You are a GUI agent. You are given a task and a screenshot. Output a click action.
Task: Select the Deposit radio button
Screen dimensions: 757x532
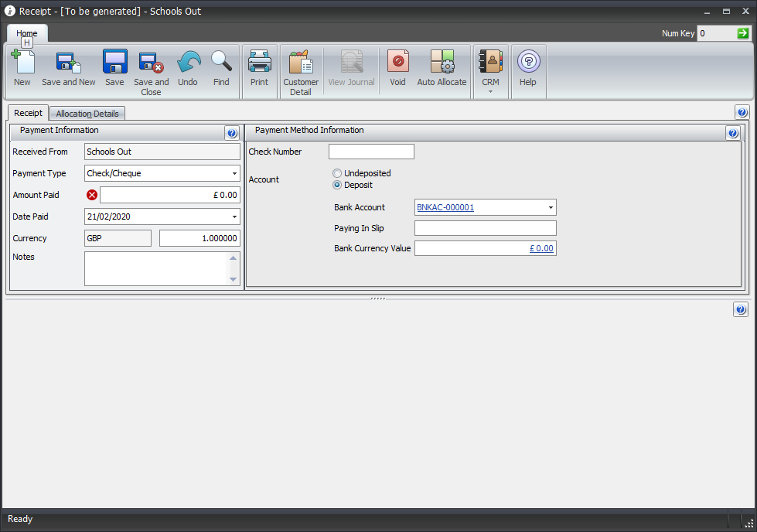(x=337, y=185)
